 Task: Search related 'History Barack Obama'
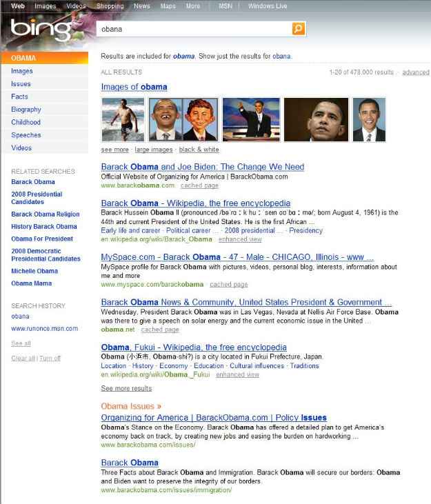[x=43, y=227]
